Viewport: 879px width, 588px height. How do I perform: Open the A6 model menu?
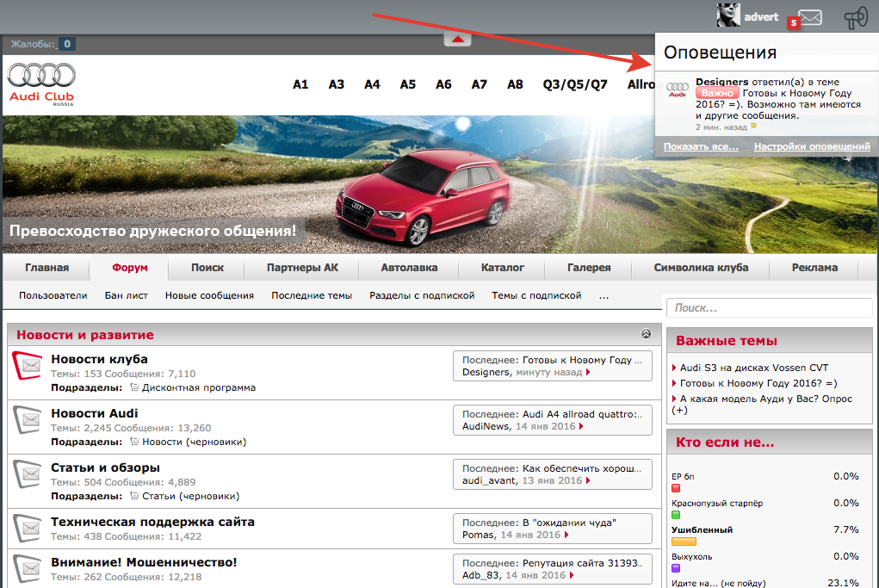(x=443, y=84)
